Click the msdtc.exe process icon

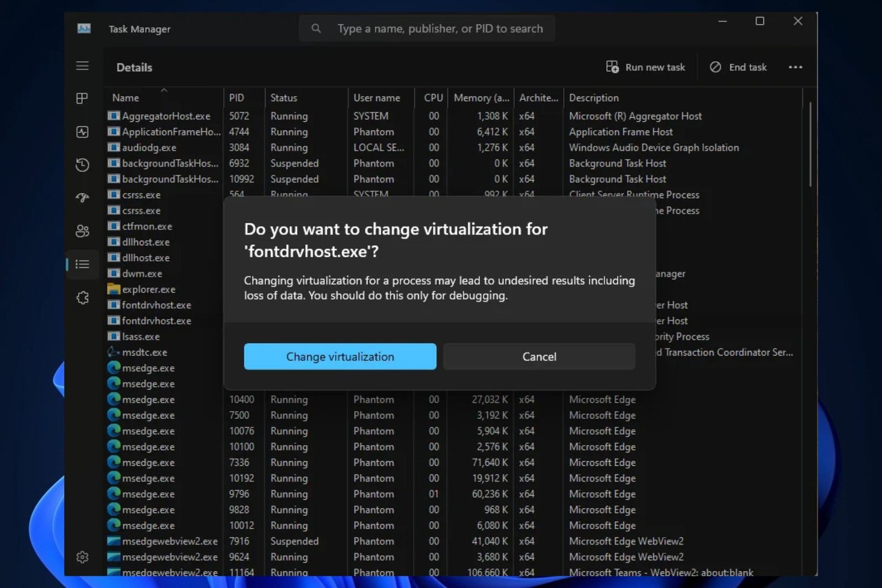tap(114, 352)
